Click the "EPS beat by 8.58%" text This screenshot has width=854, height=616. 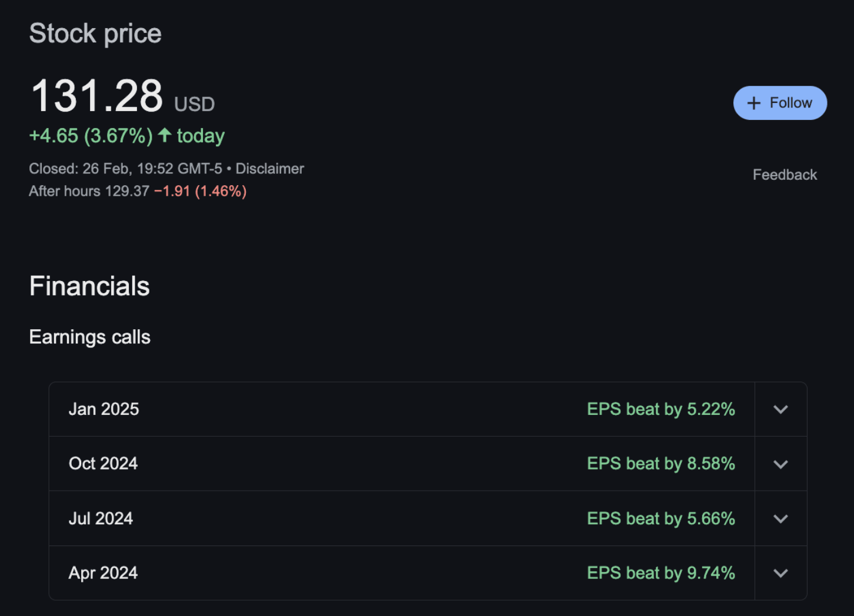click(x=660, y=464)
